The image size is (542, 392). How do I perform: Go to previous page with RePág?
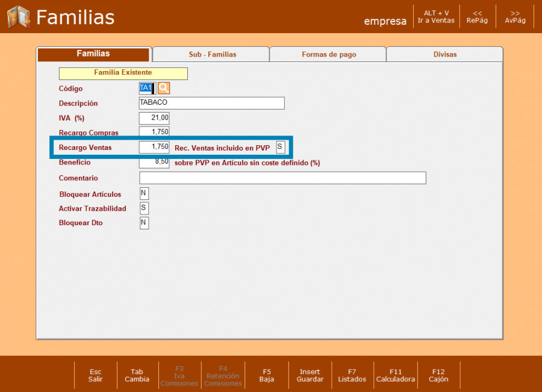point(477,16)
